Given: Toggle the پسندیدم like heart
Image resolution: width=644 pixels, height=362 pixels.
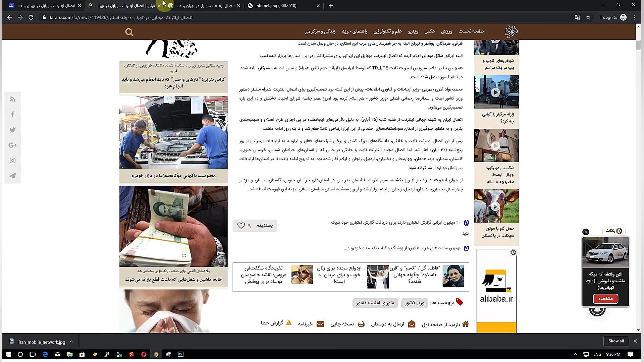Looking at the screenshot, I should click(x=241, y=226).
